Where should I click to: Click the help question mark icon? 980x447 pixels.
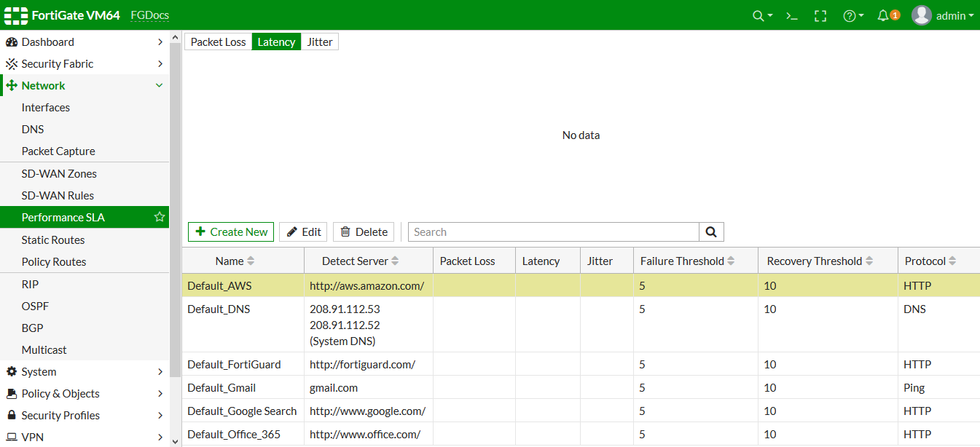(849, 15)
